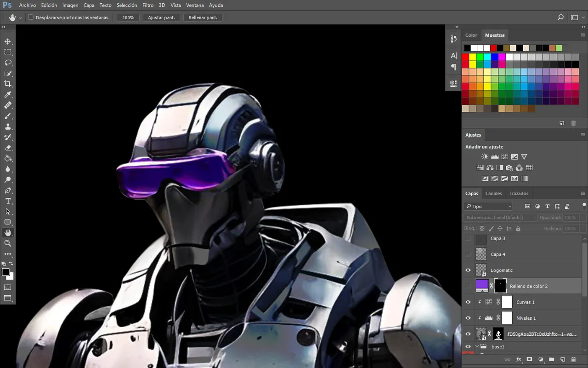This screenshot has width=588, height=368.
Task: Select the Horizontal Type tool
Action: click(x=8, y=201)
